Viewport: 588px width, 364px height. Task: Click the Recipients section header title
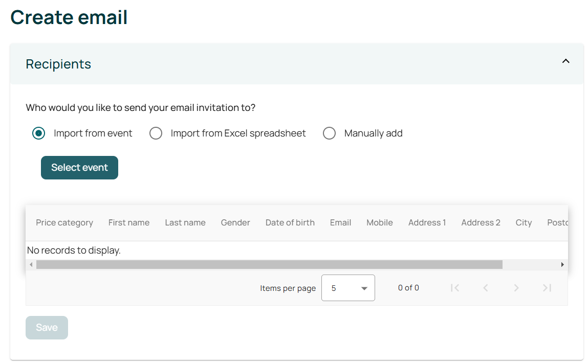58,64
